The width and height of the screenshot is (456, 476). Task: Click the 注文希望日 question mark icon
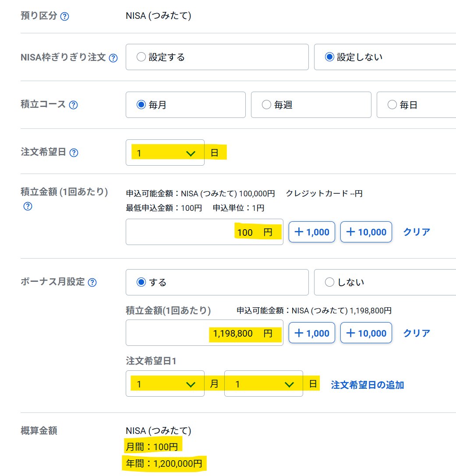pos(73,153)
